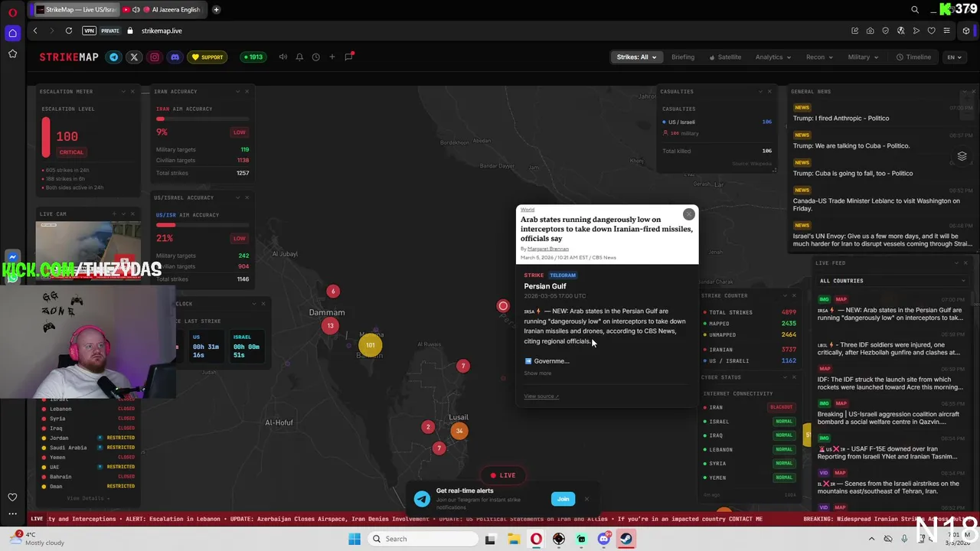Close the Persian Gulf news popup
This screenshot has width=980, height=551.
point(689,214)
